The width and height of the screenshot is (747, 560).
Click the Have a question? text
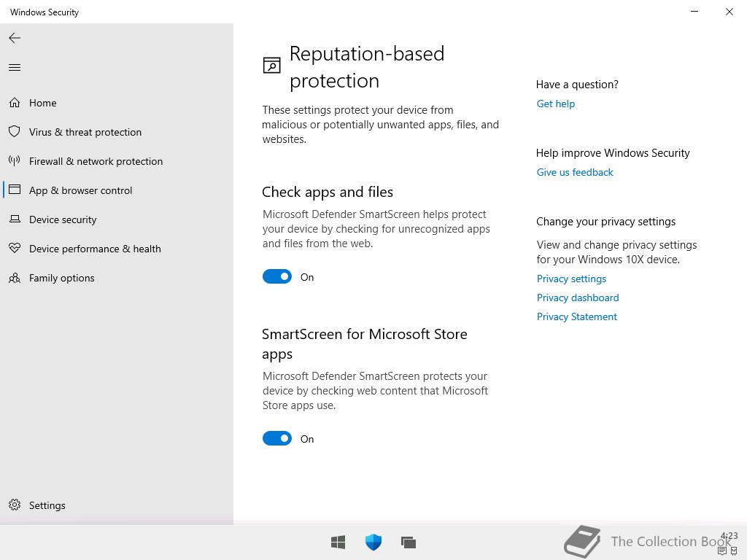tap(577, 85)
